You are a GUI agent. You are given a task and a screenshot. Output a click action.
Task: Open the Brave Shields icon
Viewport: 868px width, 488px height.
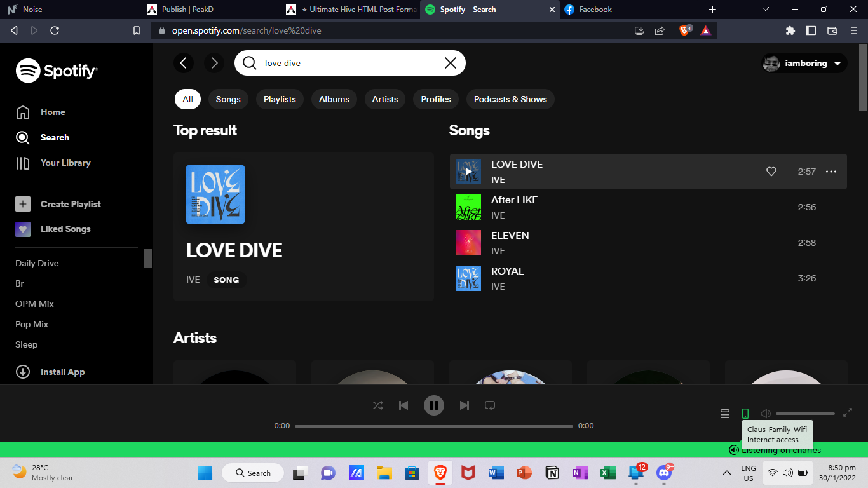(x=685, y=30)
